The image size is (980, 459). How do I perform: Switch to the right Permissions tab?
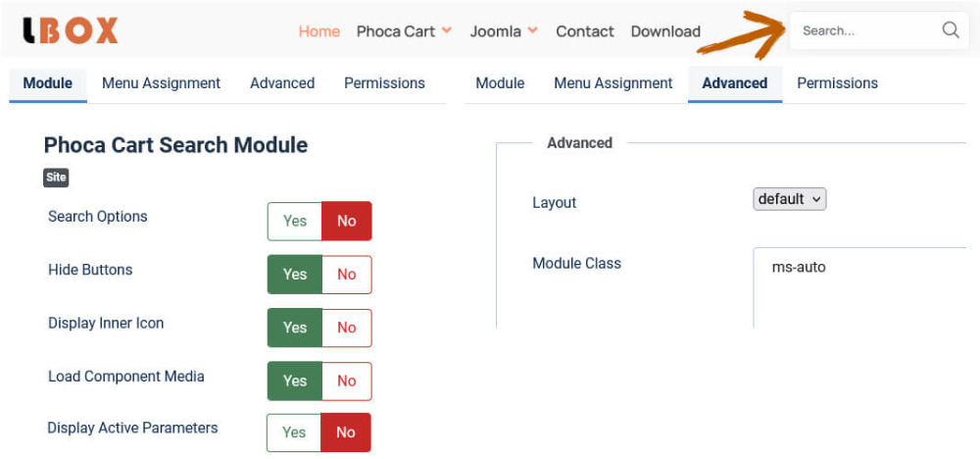(x=837, y=83)
